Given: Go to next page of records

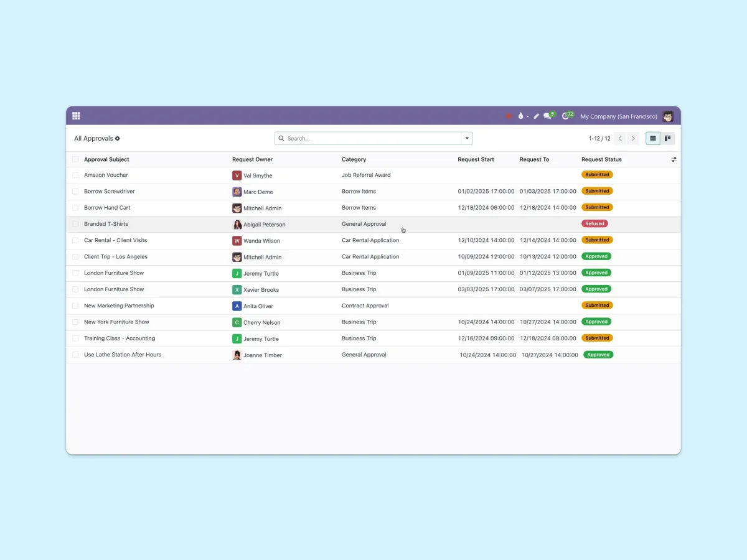Looking at the screenshot, I should 633,139.
